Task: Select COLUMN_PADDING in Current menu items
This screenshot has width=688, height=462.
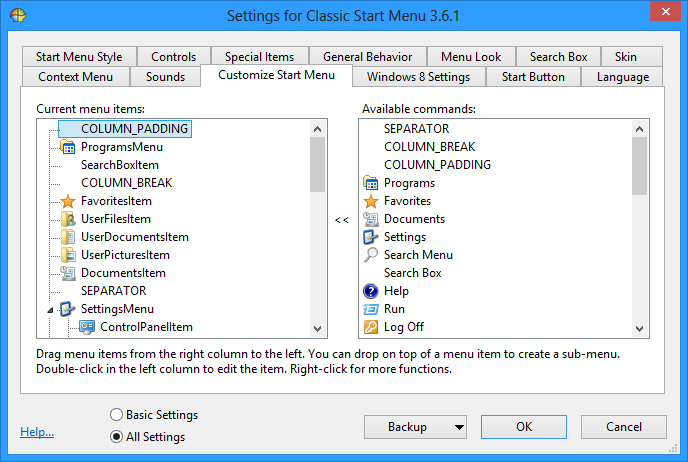Action: (134, 129)
